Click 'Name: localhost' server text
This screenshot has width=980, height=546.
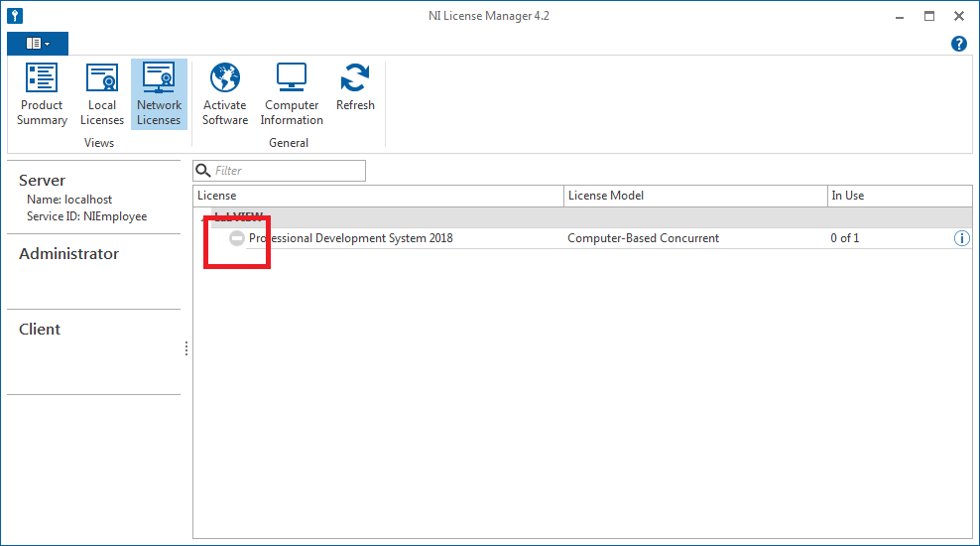(69, 200)
